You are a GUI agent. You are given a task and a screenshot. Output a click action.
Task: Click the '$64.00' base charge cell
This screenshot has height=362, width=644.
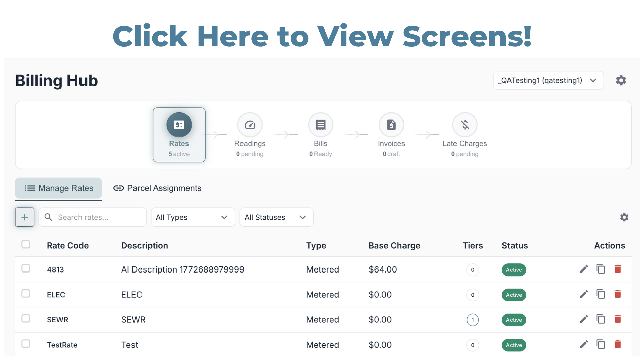point(383,269)
